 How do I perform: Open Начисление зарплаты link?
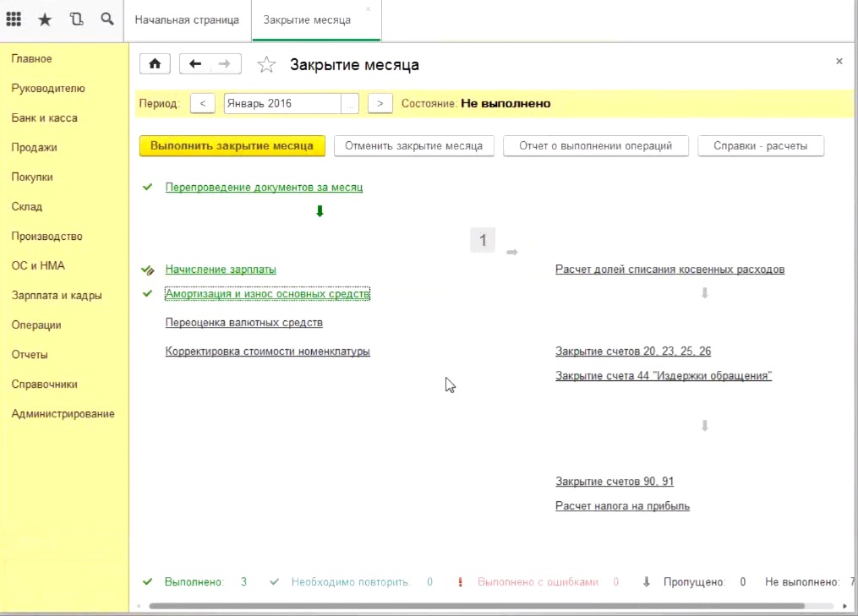pyautogui.click(x=221, y=270)
